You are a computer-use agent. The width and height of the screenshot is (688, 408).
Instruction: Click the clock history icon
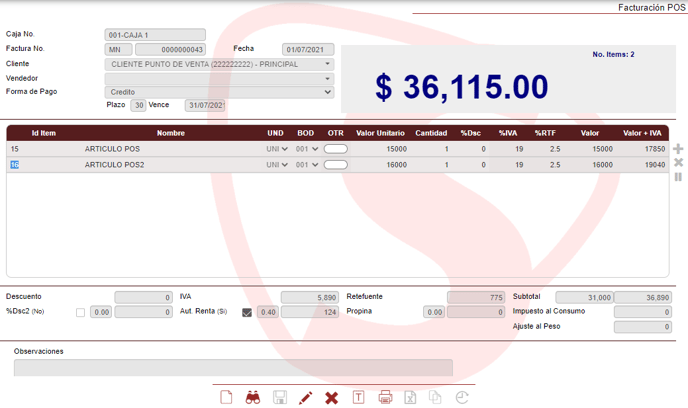(x=462, y=397)
